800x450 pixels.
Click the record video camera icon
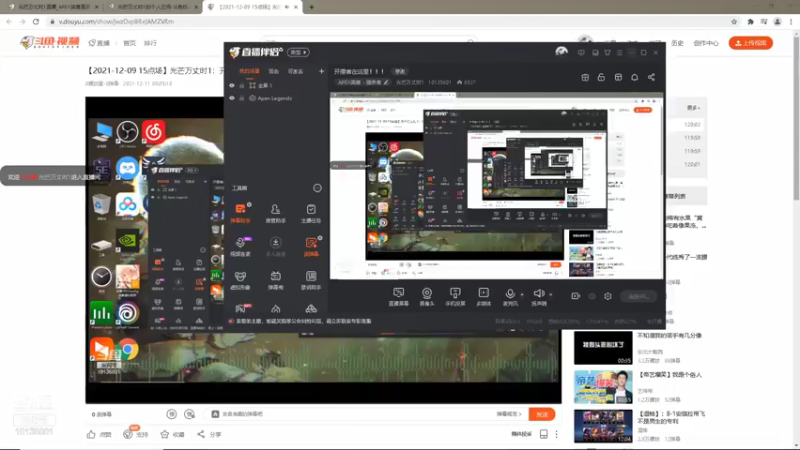(x=576, y=296)
